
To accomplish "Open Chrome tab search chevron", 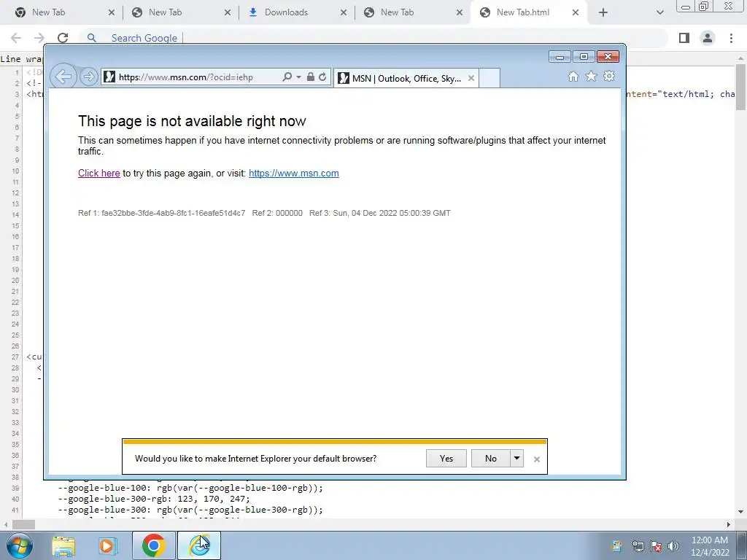I will [x=659, y=13].
